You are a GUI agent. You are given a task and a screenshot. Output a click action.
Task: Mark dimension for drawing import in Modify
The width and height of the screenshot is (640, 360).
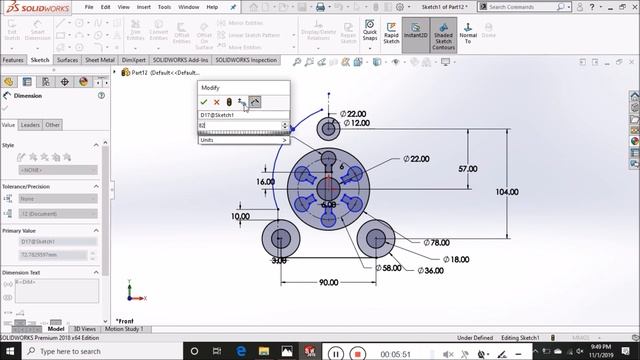coord(255,102)
